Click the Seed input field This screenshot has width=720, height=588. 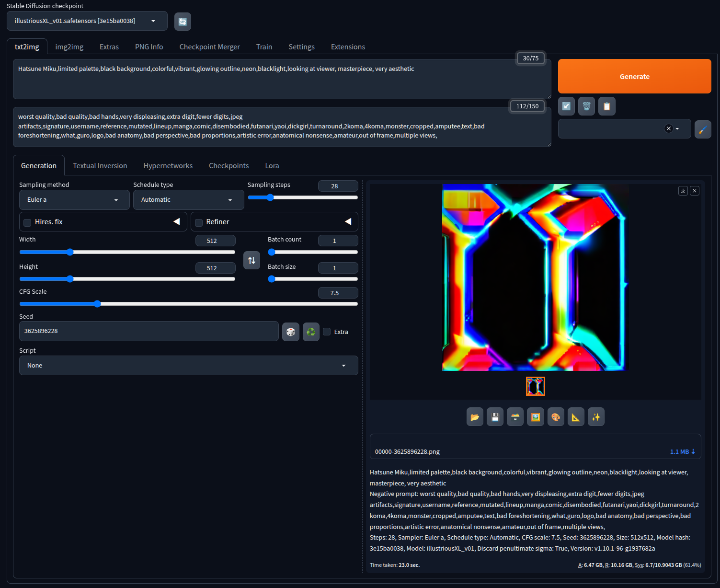point(149,331)
